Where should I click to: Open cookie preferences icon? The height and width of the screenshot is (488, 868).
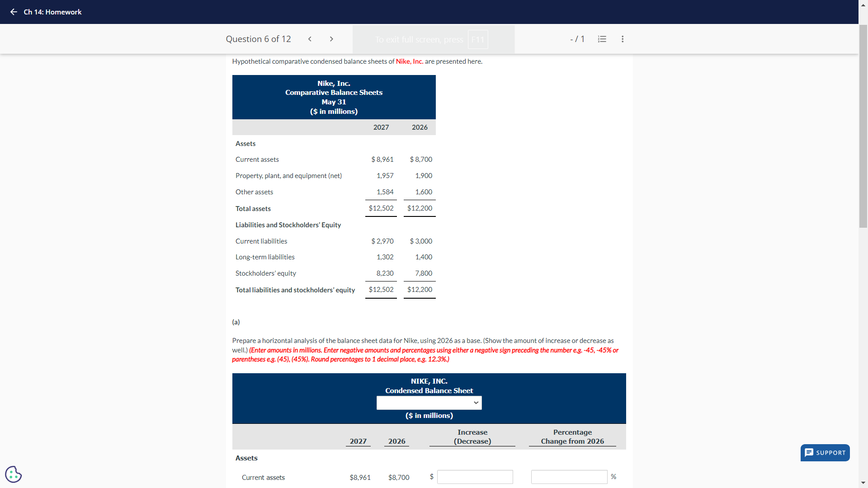point(13,474)
